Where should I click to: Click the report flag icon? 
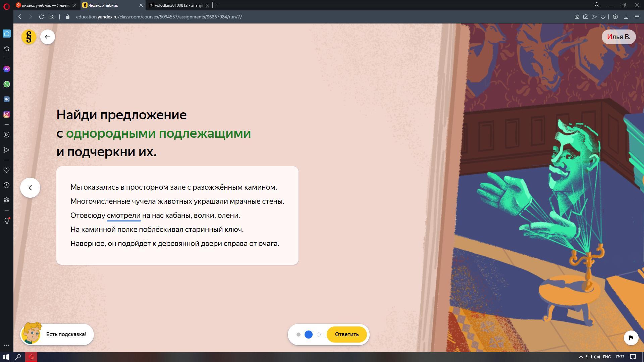pyautogui.click(x=631, y=338)
